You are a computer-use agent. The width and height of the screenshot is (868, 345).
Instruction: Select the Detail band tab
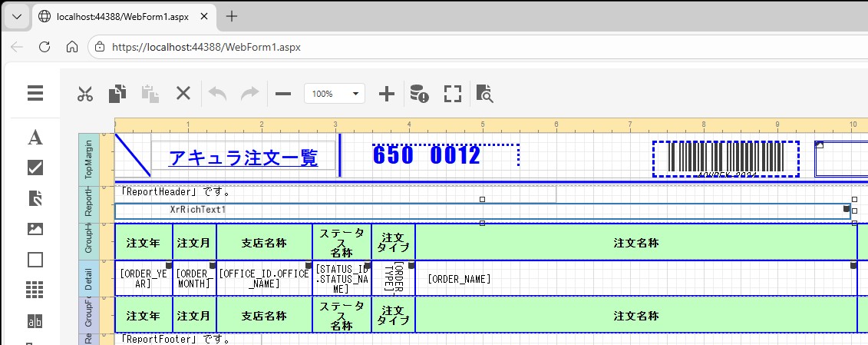click(x=89, y=278)
